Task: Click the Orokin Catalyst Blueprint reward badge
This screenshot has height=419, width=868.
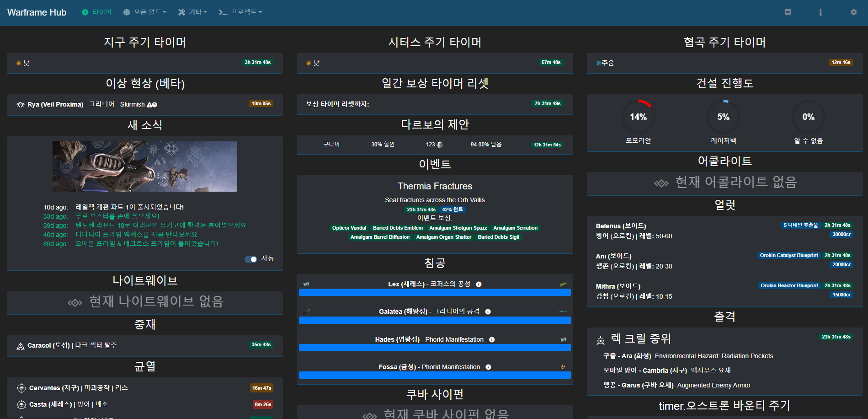Action: point(788,255)
